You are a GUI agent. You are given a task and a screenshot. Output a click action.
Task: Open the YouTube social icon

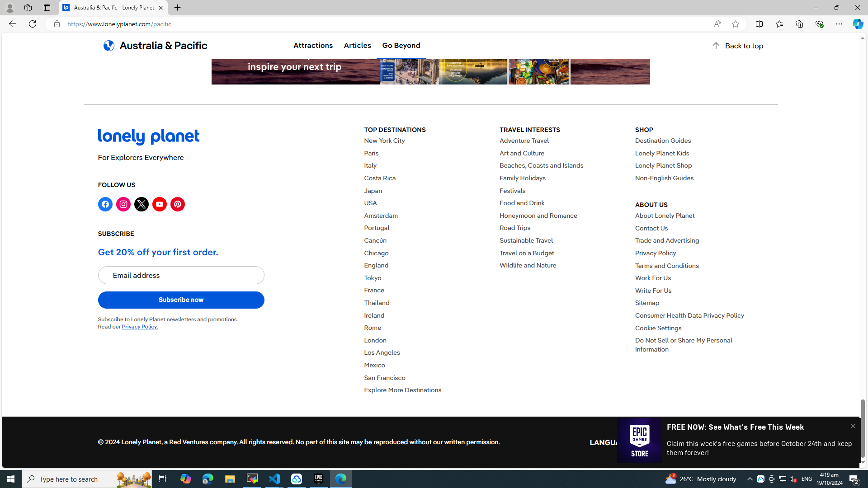(159, 204)
